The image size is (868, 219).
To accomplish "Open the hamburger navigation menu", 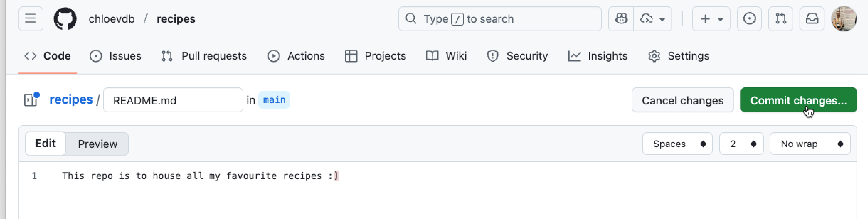I will point(31,19).
